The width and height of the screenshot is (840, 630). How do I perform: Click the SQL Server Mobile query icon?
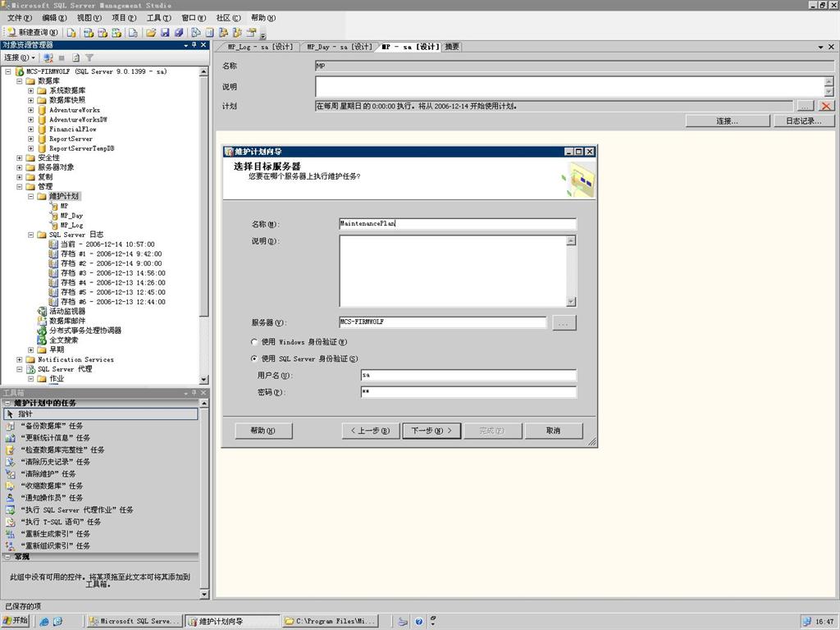tap(132, 33)
